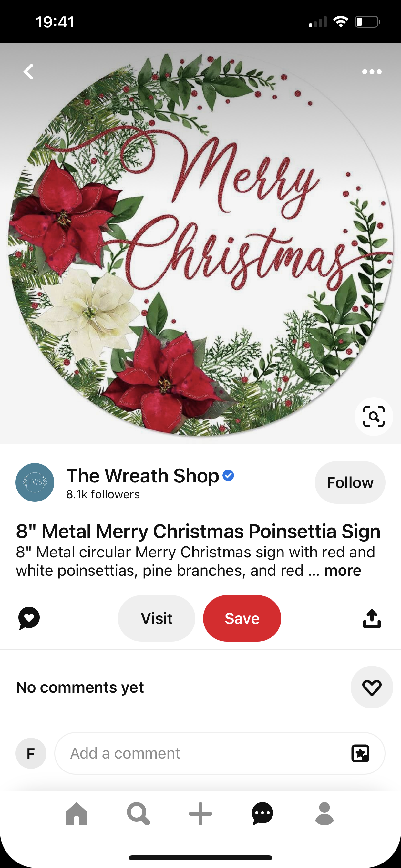Open the profile person icon tab

click(324, 814)
